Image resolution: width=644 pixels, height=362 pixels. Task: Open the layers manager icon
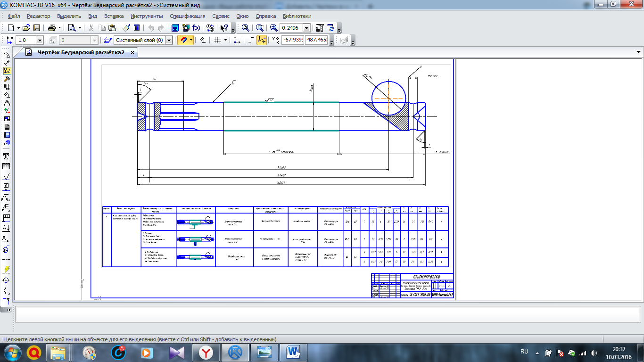point(108,40)
